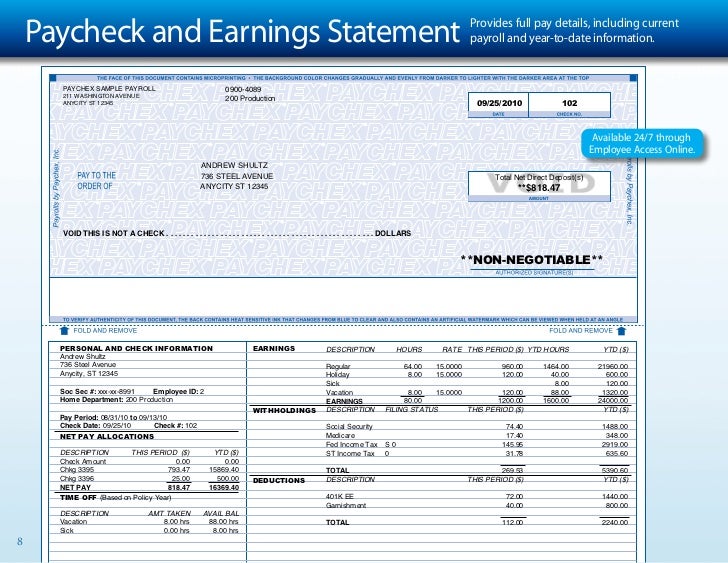The height and width of the screenshot is (563, 728).
Task: Click the '401K EE' deduction
Action: click(339, 496)
